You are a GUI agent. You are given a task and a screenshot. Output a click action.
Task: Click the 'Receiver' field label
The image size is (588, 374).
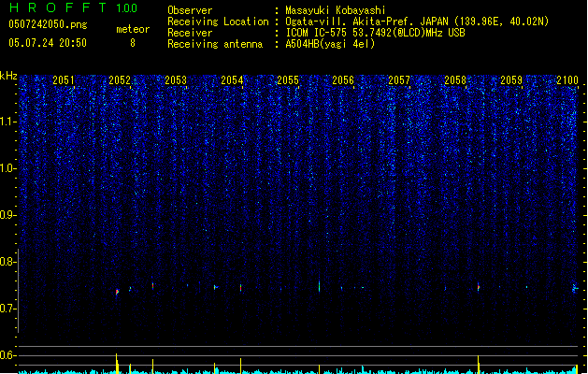point(190,33)
